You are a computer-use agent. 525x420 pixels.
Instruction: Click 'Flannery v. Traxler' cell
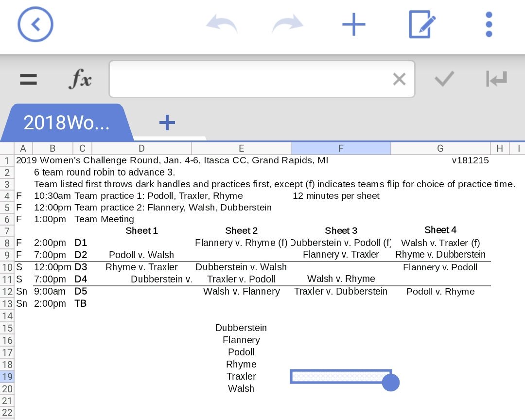[341, 255]
